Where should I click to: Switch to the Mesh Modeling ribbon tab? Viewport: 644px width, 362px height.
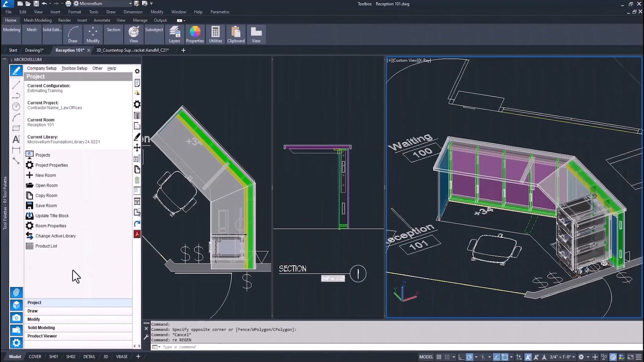pos(38,20)
